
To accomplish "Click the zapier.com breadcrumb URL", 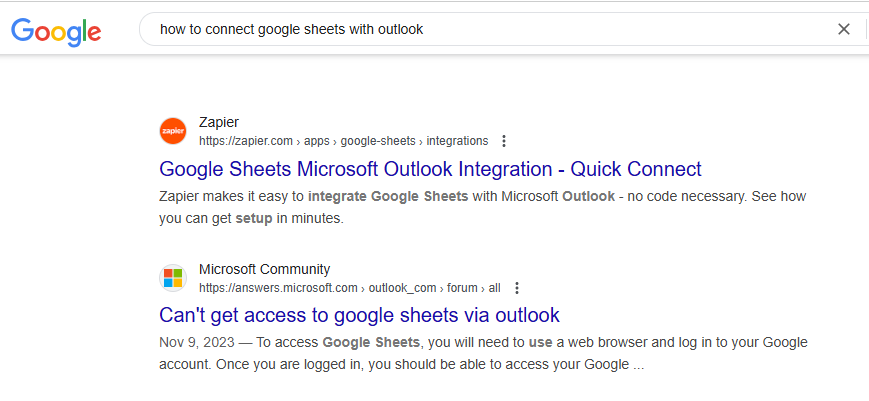I will click(344, 141).
